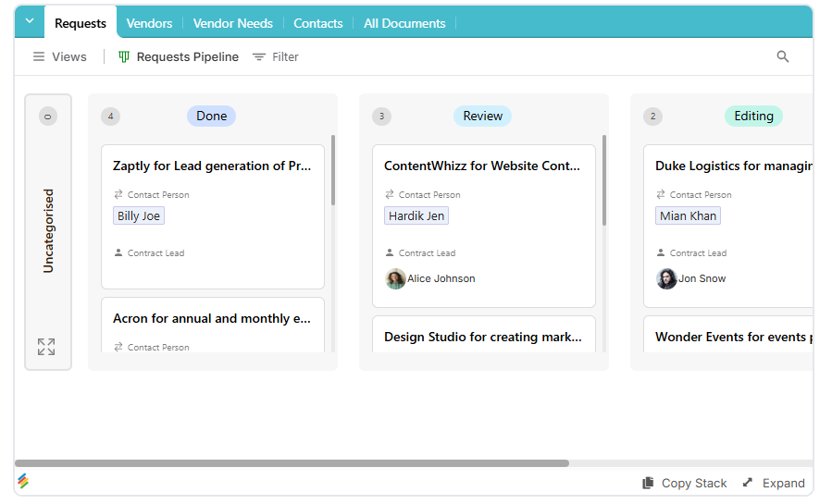
Task: Open the Filter options
Action: (x=276, y=56)
